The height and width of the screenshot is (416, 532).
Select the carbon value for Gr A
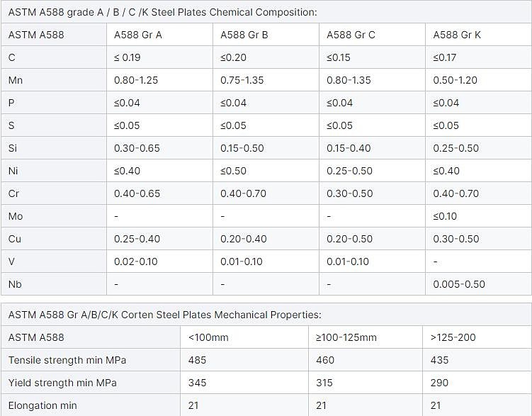click(128, 57)
